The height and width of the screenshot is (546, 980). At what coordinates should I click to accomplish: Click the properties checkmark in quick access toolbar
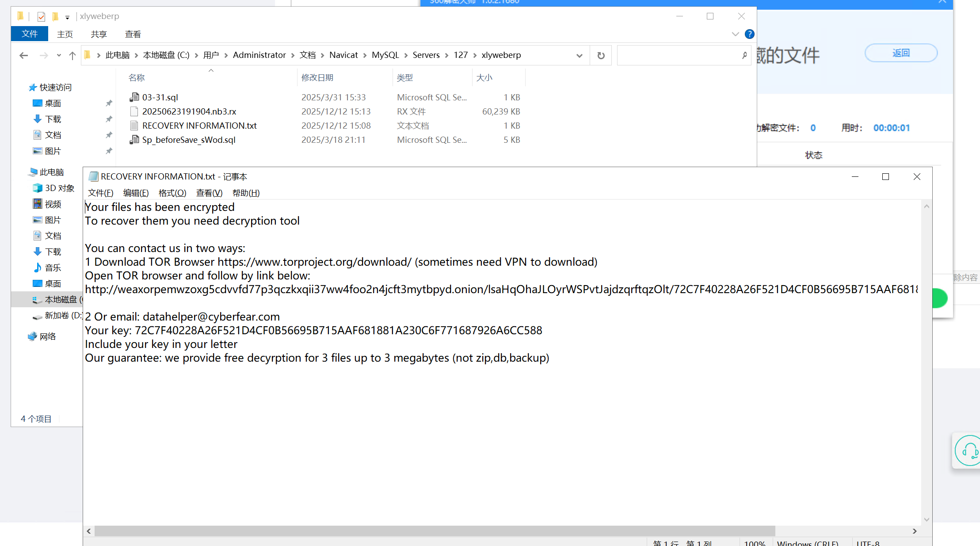(x=41, y=16)
